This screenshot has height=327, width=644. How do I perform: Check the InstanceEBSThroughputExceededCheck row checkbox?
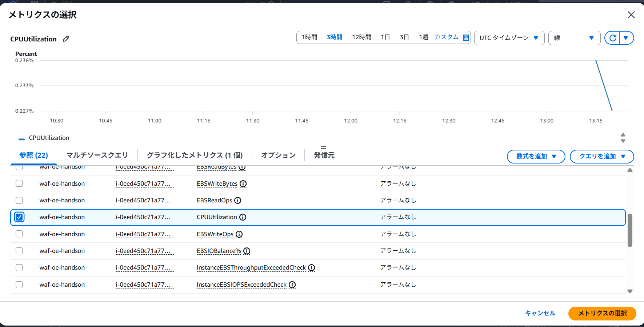click(19, 267)
